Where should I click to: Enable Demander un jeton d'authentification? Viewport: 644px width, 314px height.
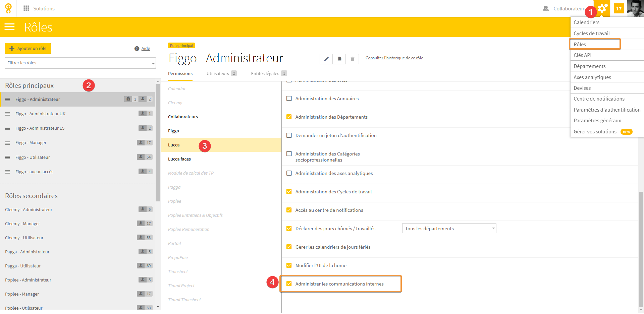(x=289, y=135)
